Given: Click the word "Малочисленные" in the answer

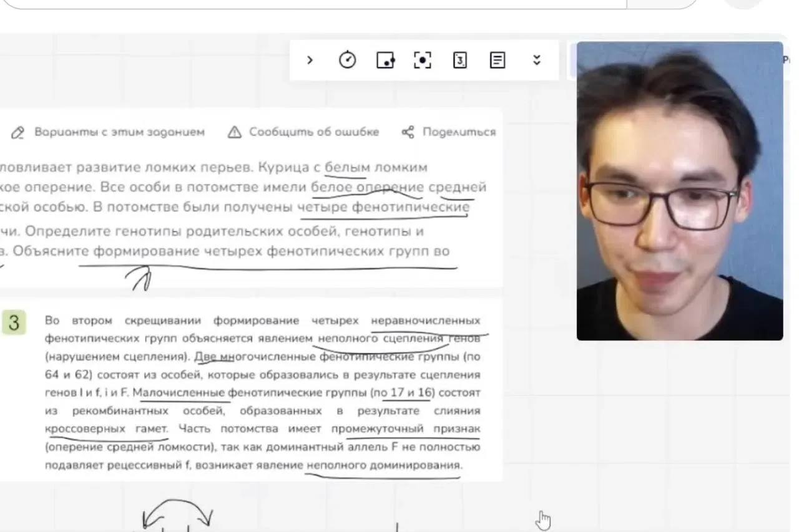Looking at the screenshot, I should (x=179, y=393).
